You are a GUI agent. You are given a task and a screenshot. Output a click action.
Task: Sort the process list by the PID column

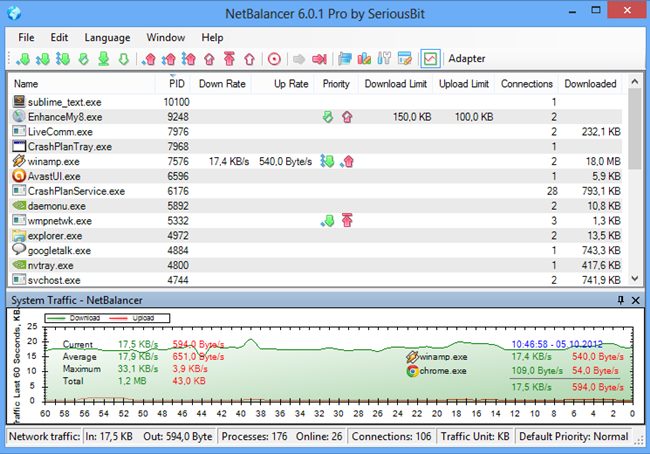(176, 84)
